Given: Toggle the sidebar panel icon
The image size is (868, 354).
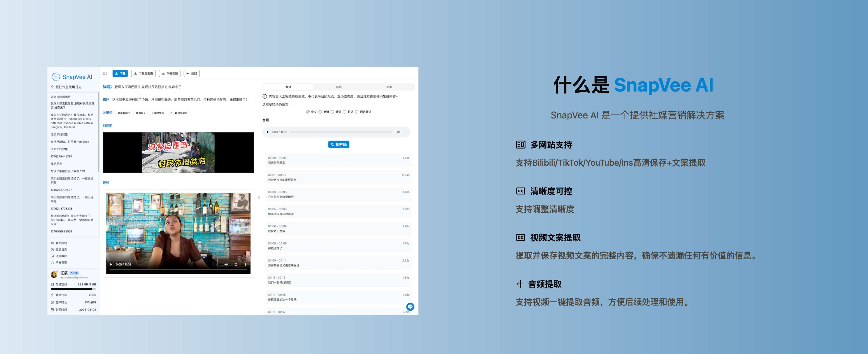Looking at the screenshot, I should coord(105,73).
